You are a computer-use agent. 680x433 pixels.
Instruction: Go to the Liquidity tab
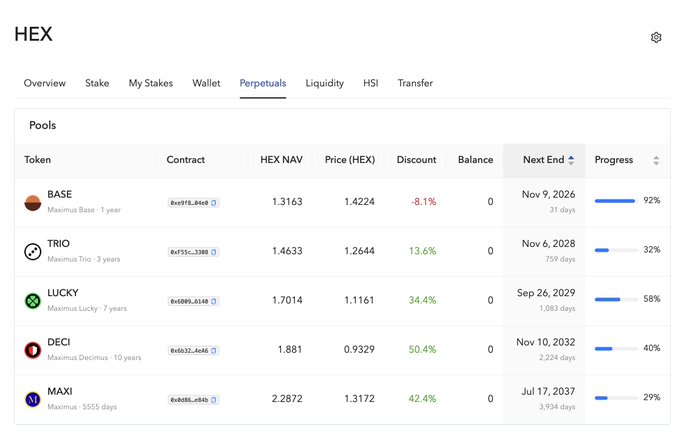tap(325, 83)
